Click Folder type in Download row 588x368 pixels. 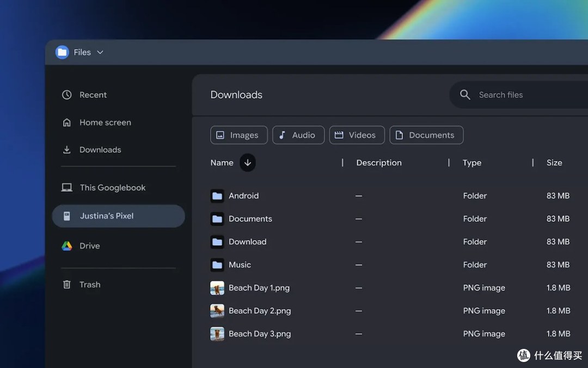(x=475, y=242)
